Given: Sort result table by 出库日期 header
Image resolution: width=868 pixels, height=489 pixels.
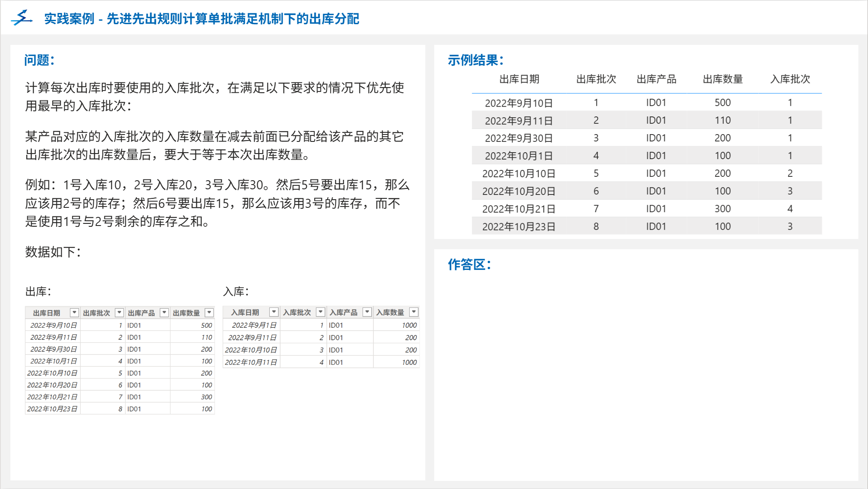Looking at the screenshot, I should (x=519, y=79).
